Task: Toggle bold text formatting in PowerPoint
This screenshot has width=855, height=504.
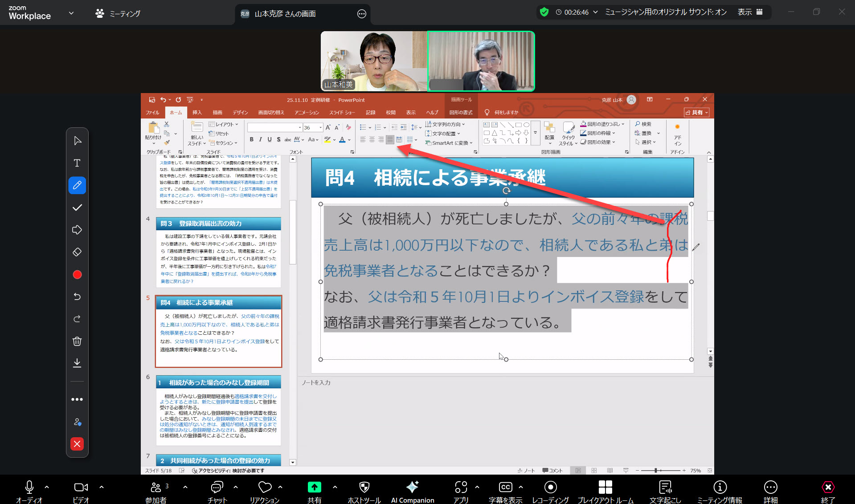Action: (252, 140)
